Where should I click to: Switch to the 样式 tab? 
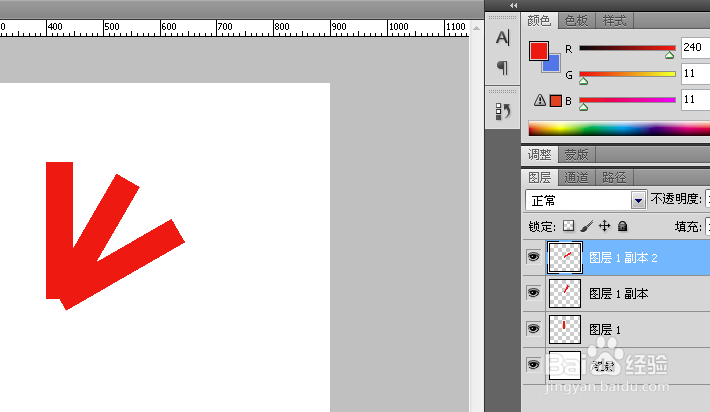(614, 20)
